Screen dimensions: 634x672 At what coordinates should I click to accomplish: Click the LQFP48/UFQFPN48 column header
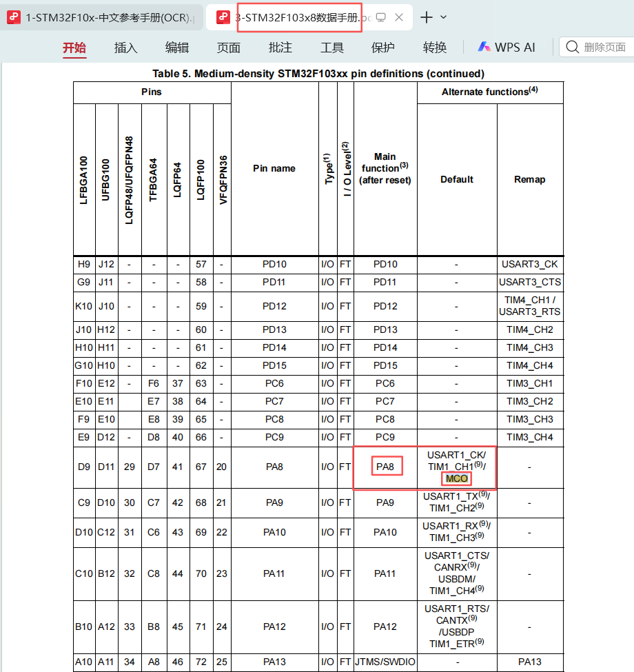(x=129, y=180)
